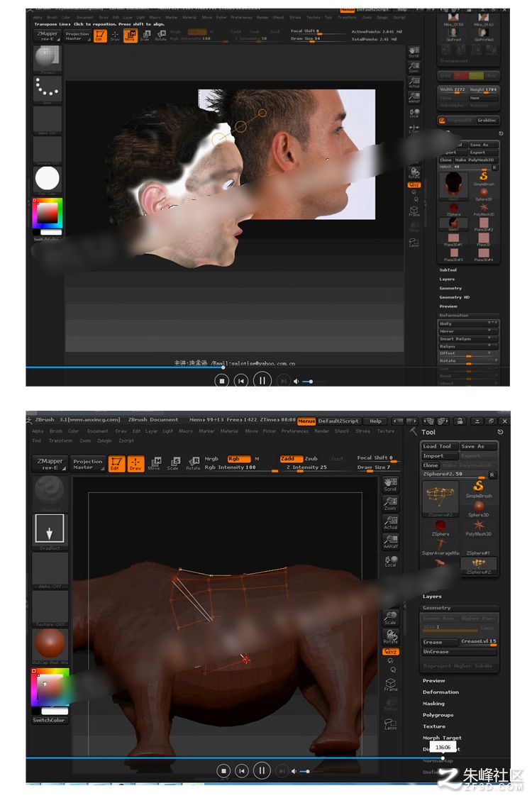Open current ZSphere#2 large tool thumbnail
The image size is (532, 798).
[440, 498]
